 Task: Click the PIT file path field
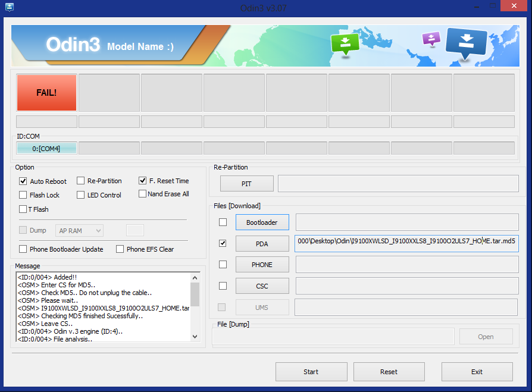398,183
